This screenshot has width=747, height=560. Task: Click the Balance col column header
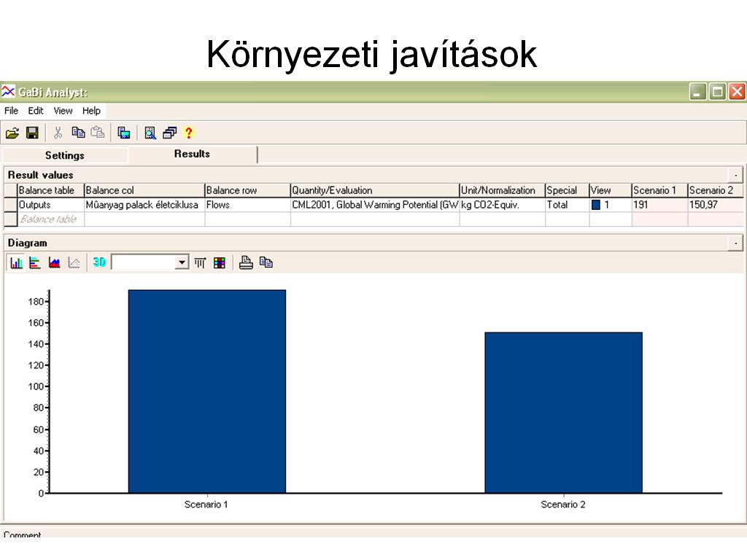click(x=144, y=190)
